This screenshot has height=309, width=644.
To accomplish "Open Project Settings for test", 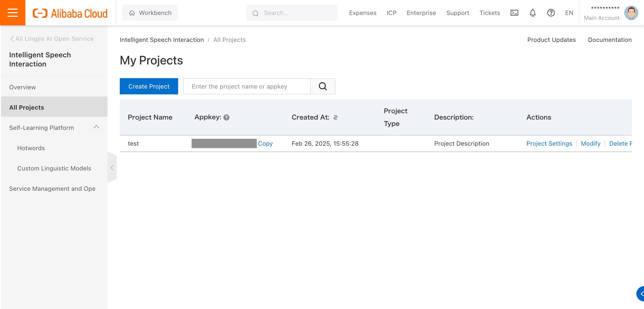I will [x=549, y=144].
